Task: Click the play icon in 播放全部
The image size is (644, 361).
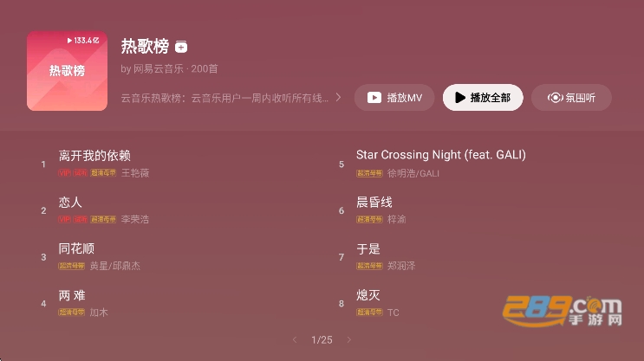Action: [460, 98]
